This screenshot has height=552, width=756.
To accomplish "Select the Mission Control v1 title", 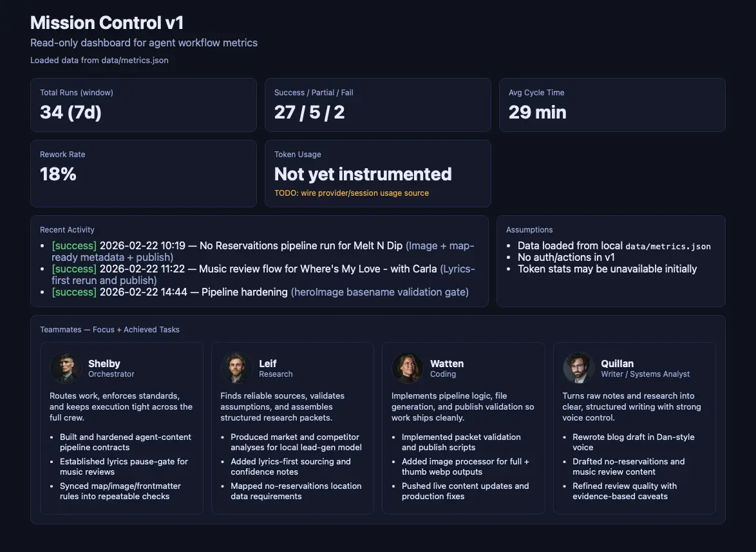I will pos(107,23).
